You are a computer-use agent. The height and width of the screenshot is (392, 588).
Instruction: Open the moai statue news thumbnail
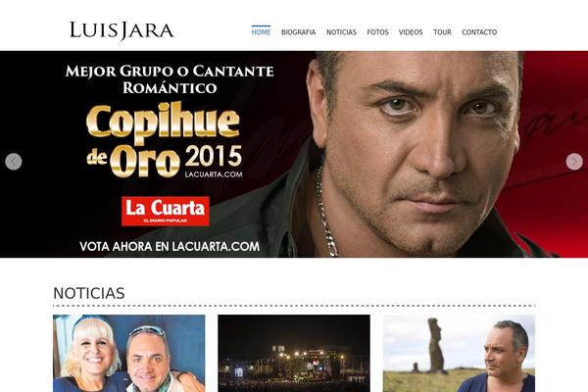(459, 354)
